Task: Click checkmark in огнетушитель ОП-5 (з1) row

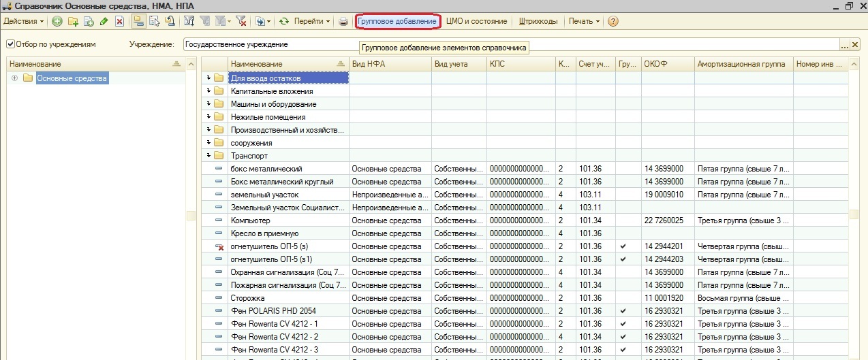Action: point(623,259)
